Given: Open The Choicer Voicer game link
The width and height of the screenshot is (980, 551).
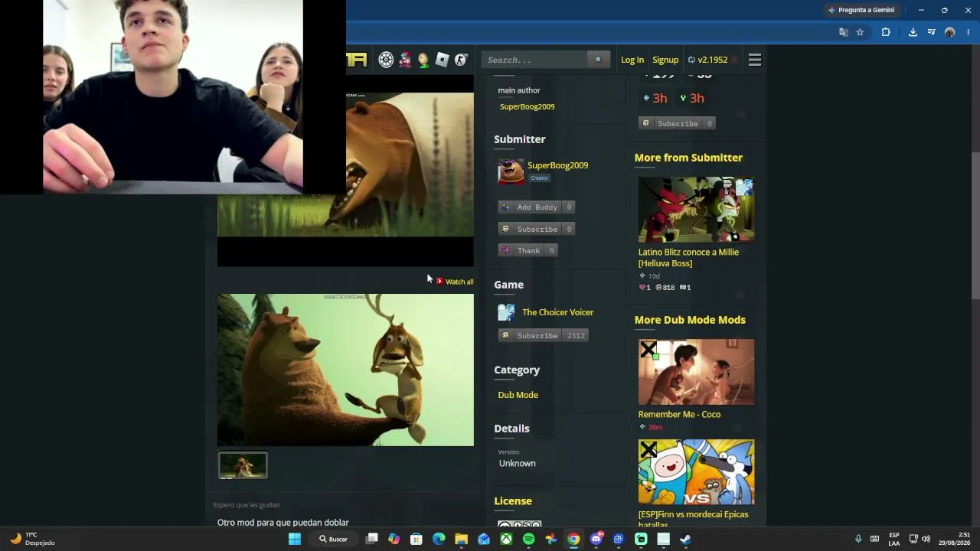Looking at the screenshot, I should click(557, 312).
